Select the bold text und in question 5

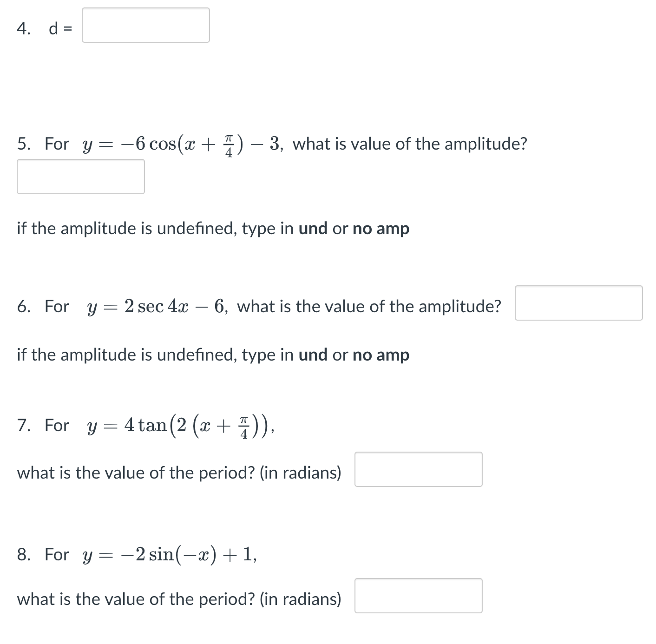[x=312, y=229]
